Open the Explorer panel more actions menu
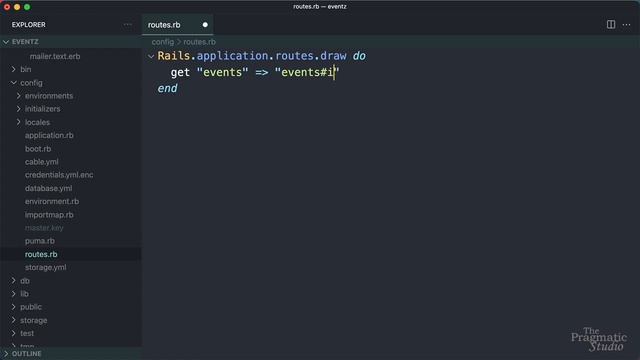Screen dimensions: 640x360 (x=128, y=24)
